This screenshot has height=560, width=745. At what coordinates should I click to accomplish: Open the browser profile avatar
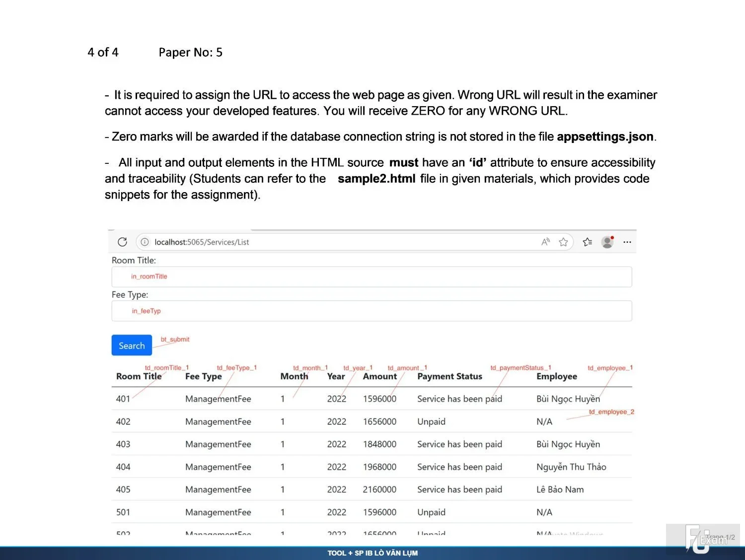pyautogui.click(x=607, y=242)
